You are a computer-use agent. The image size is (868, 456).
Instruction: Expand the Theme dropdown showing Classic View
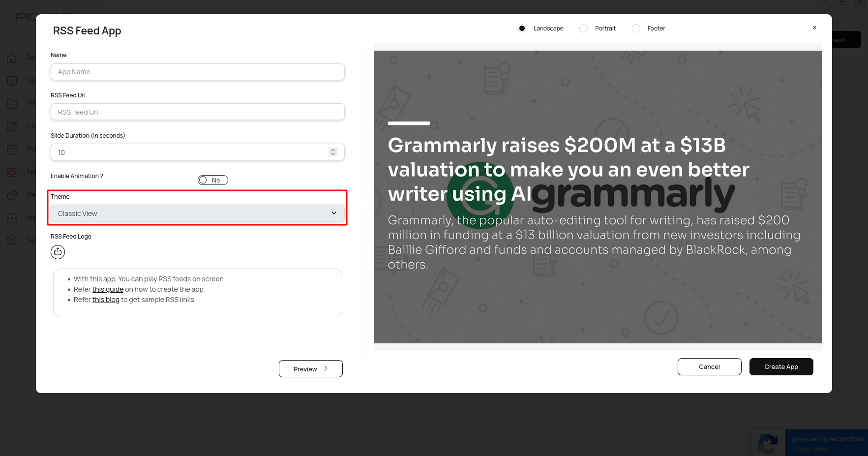[x=197, y=213]
